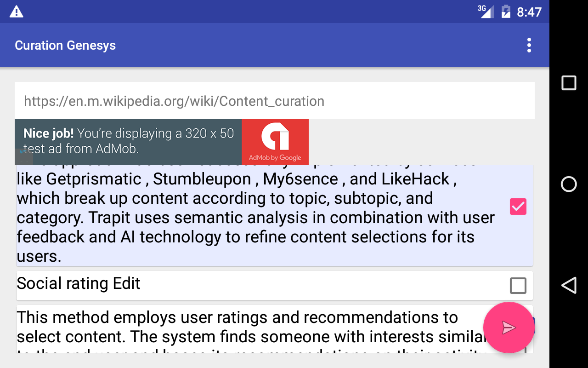Tap the 8:47 clock in status bar

click(529, 12)
